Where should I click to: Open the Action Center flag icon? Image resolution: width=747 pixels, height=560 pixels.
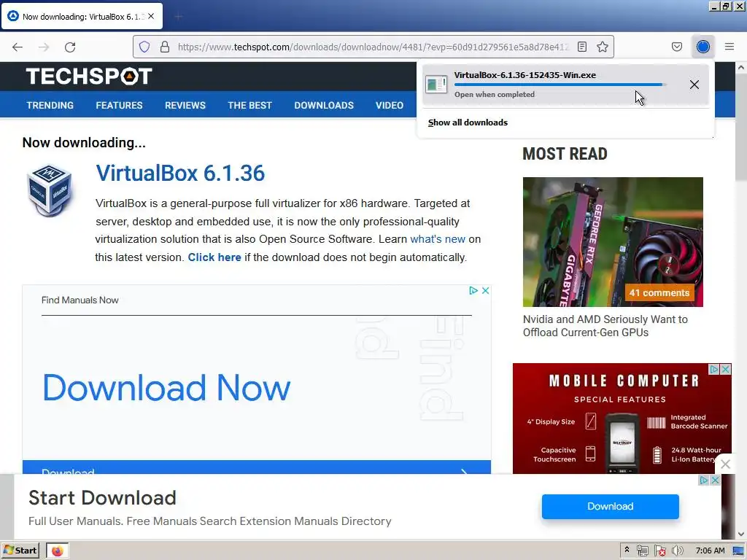pos(659,551)
